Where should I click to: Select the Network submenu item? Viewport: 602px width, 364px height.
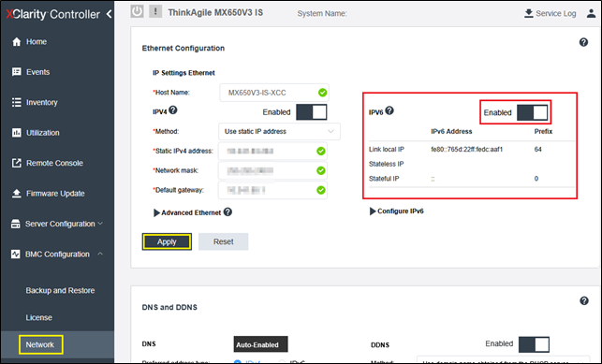tap(40, 344)
